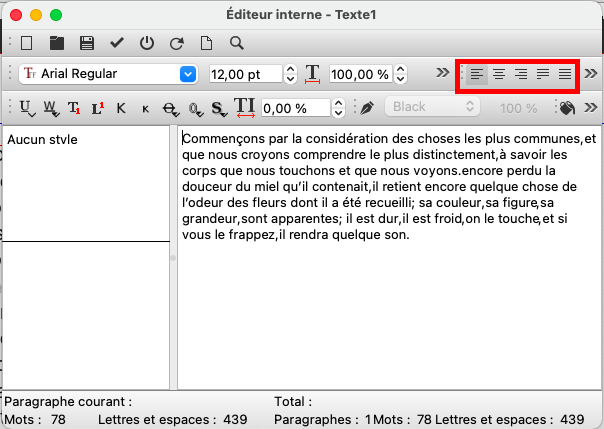Toggle superscript formatting
Screen dimensions: 604x429
pyautogui.click(x=97, y=108)
